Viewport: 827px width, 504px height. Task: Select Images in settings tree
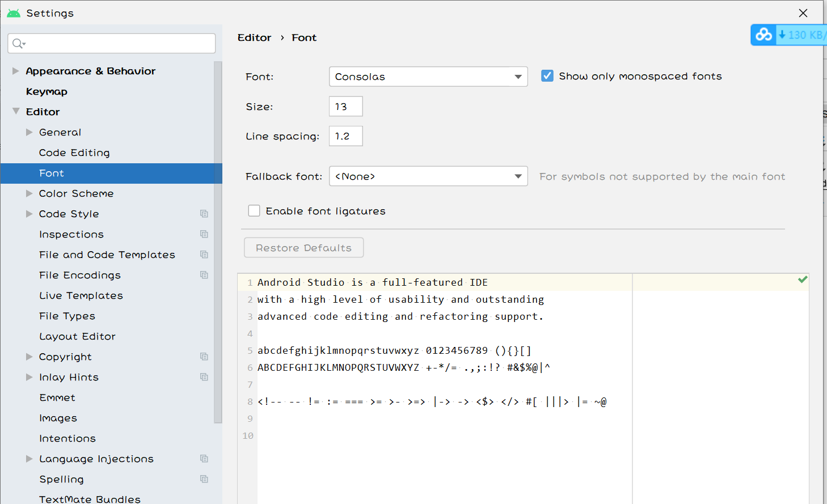58,418
